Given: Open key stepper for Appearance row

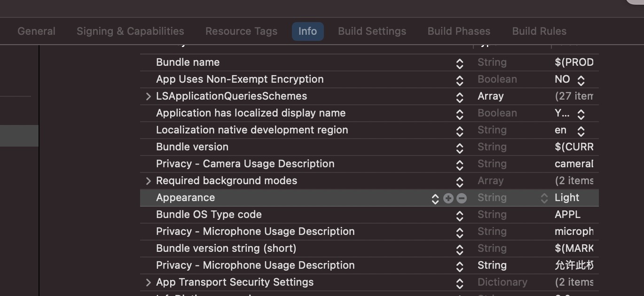Looking at the screenshot, I should tap(435, 198).
